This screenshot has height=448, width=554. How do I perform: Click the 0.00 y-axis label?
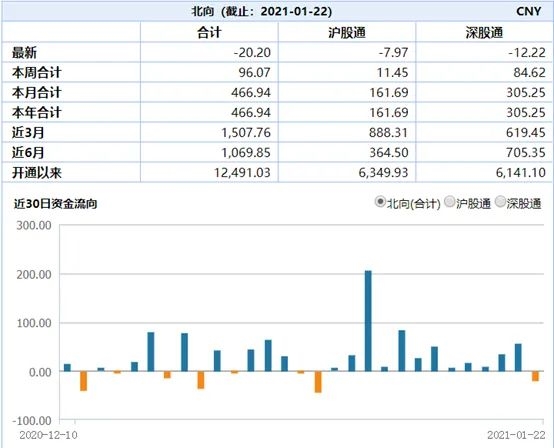pos(40,372)
